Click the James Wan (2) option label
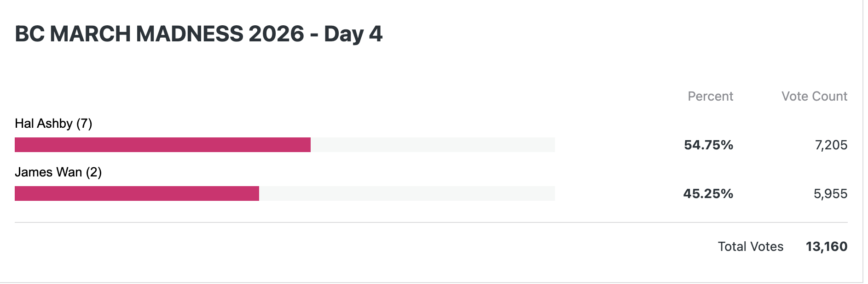The image size is (868, 284). pos(58,172)
